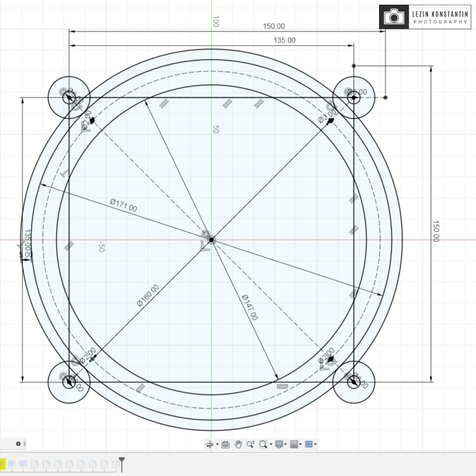Select the Ø171.00 diameter dimension
Image resolution: width=476 pixels, height=476 pixels.
click(x=123, y=205)
